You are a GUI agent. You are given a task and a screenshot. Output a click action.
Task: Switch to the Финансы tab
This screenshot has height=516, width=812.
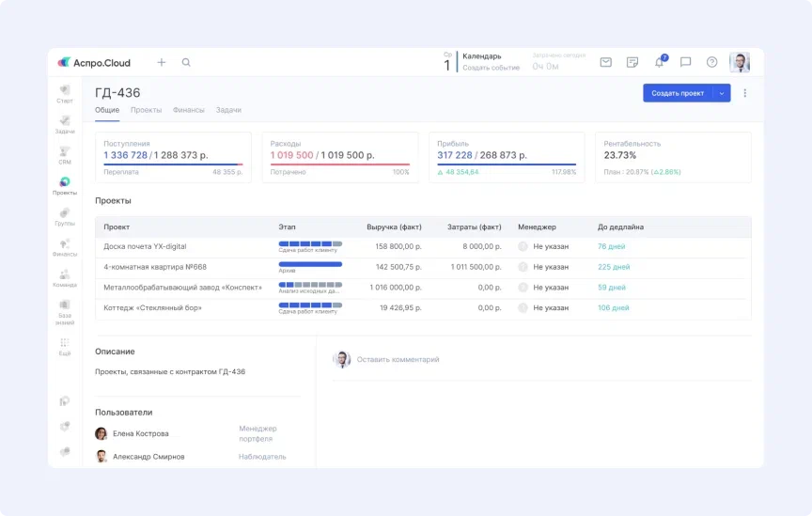(x=188, y=110)
